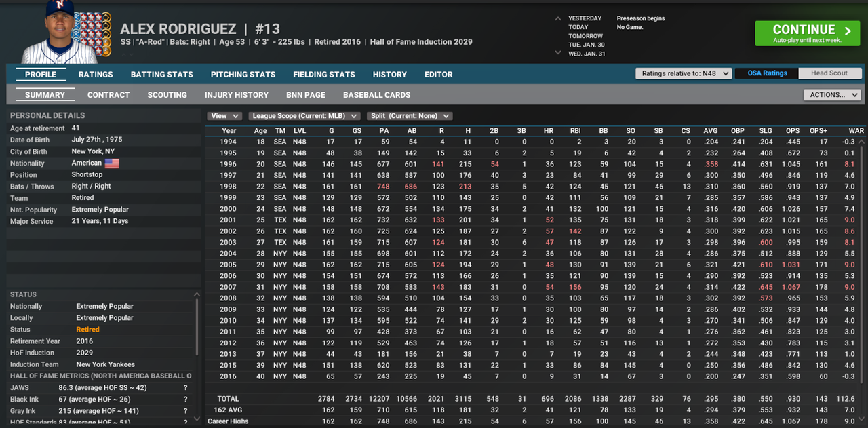Switch to Head Scout ratings
The width and height of the screenshot is (868, 428).
pyautogui.click(x=829, y=73)
